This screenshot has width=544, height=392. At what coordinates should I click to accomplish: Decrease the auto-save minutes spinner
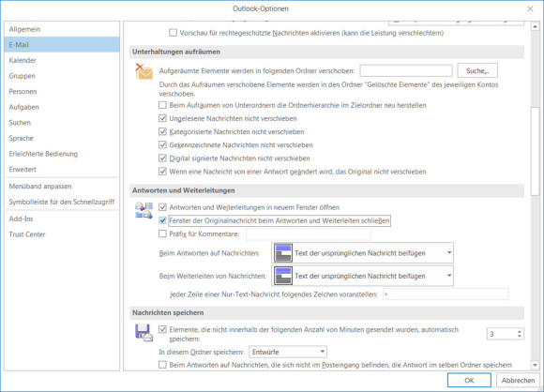click(520, 336)
